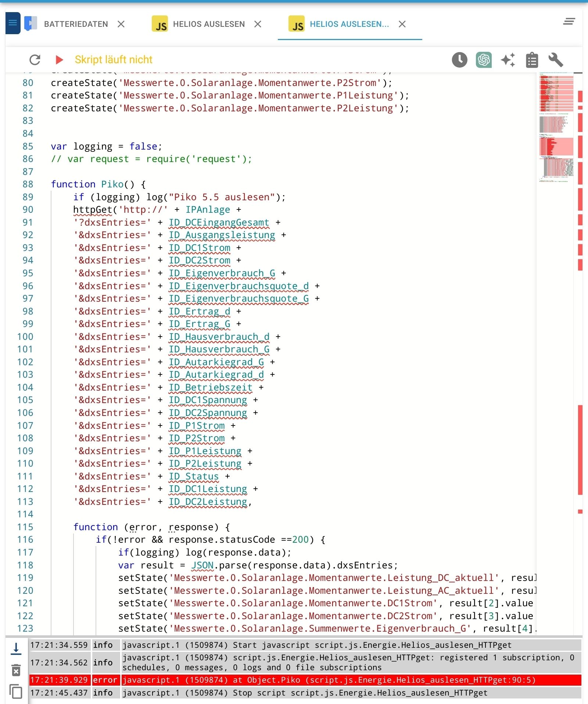Click the underlined httpGet call
Screen dimensions: 588x704
click(x=92, y=210)
